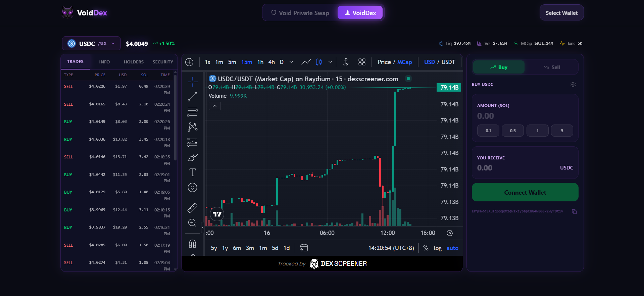644x296 pixels.
Task: Click the Amount (SOL) input field
Action: 525,116
